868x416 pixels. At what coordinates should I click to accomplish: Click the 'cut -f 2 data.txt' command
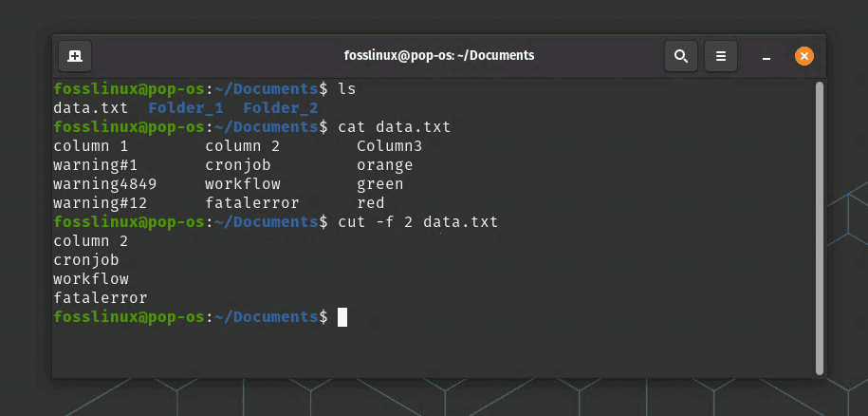tap(417, 222)
